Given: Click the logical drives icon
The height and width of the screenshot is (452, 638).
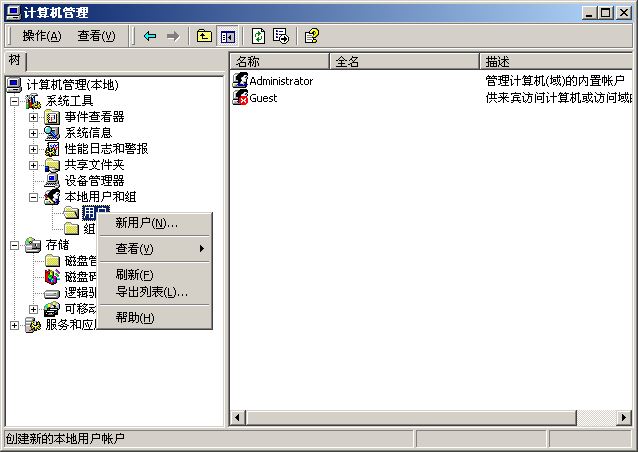Looking at the screenshot, I should coord(52,294).
